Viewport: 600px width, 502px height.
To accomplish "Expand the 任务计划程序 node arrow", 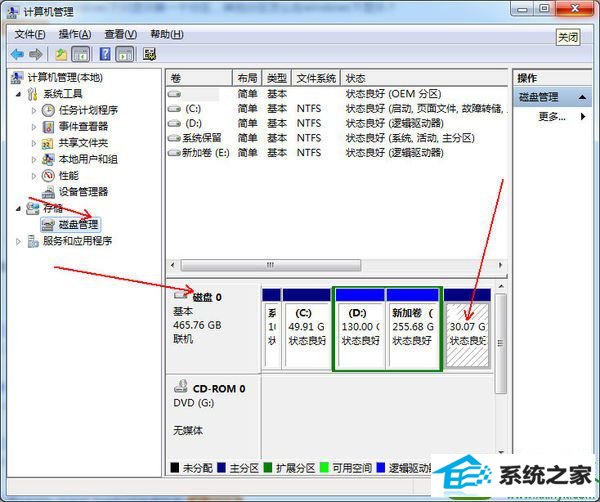I will click(34, 111).
